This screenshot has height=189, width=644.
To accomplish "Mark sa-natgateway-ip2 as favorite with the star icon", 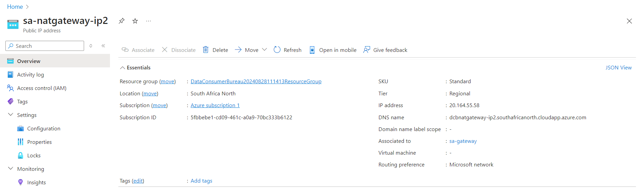I will pos(135,21).
